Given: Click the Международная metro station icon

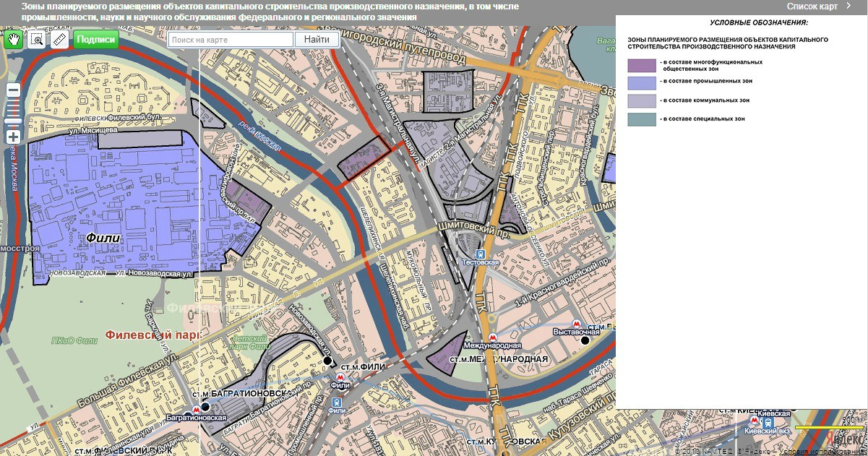Looking at the screenshot, I should [x=492, y=337].
